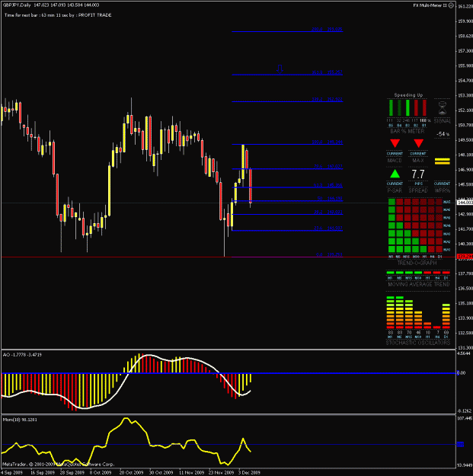Click the D1 red marker in Moving Average Trend
This screenshot has width=473, height=476.
[446, 273]
